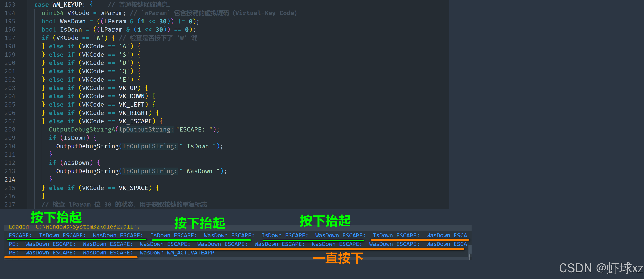Screen dimensions: 644x279
Task: Click line number 217 in the gutter
Action: click(x=10, y=204)
